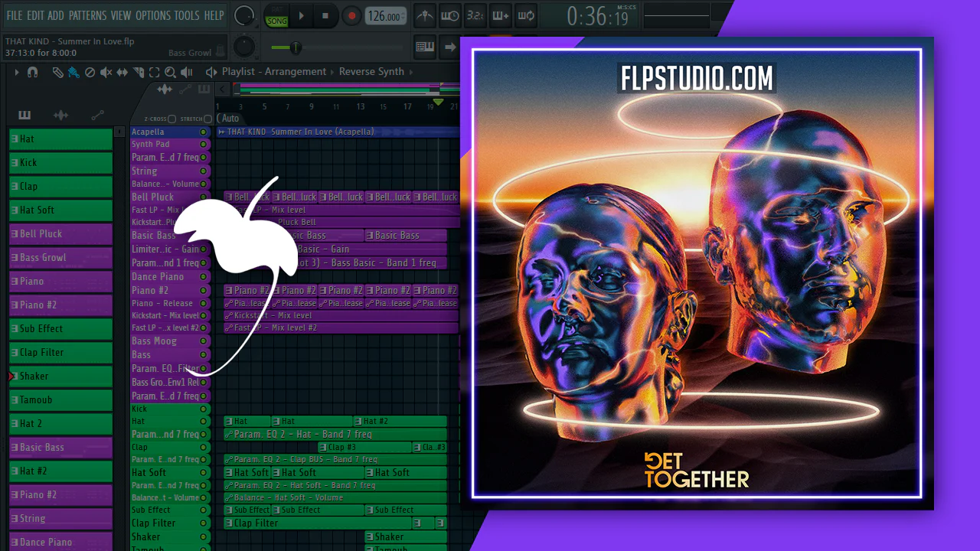The width and height of the screenshot is (980, 551).
Task: Select the Delete tool in playlist toolbar
Action: point(90,72)
